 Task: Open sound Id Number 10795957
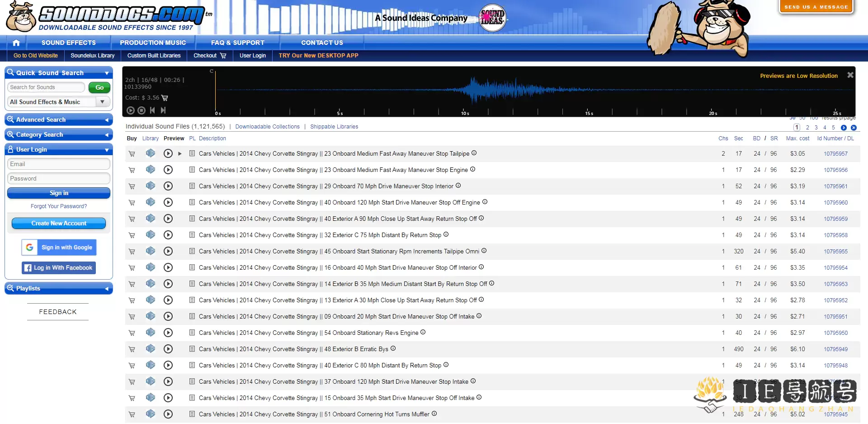(x=835, y=154)
